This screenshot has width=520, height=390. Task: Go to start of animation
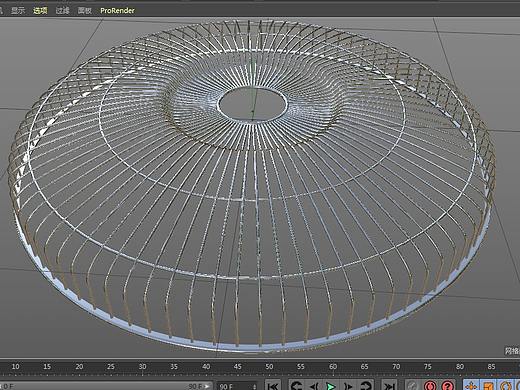273,386
